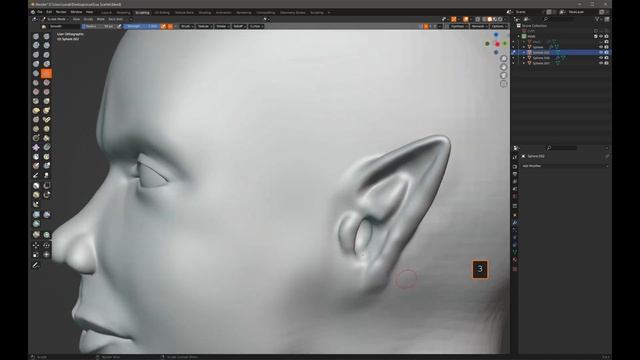Click the pan view hand gizmo
This screenshot has width=640, height=360.
pos(504,67)
